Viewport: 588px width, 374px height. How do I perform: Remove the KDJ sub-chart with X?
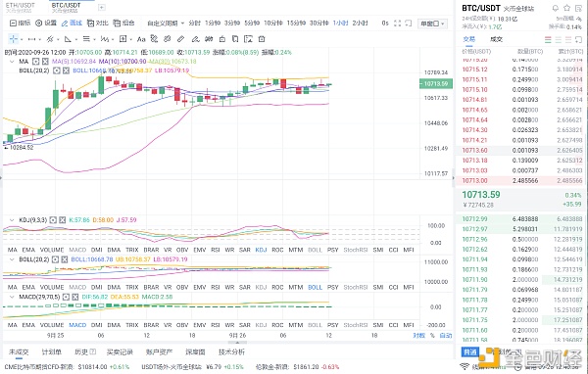(x=63, y=220)
